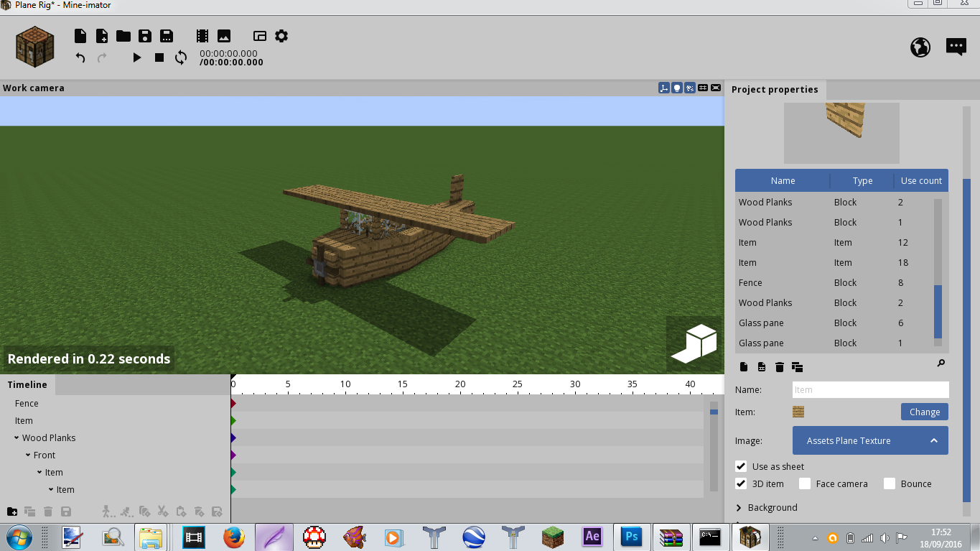Click the stacked windows icon below resource list
This screenshot has width=980, height=551.
[797, 367]
